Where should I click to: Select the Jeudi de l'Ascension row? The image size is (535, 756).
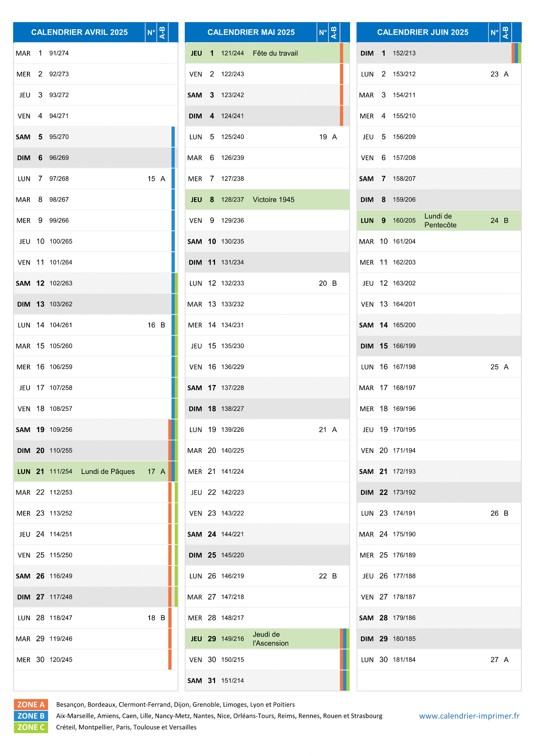click(x=267, y=639)
